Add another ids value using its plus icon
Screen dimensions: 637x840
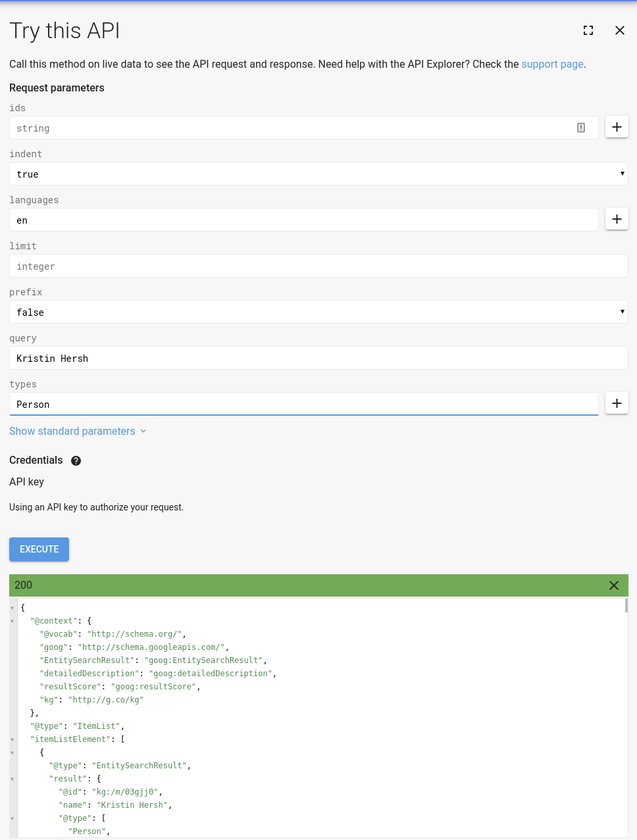click(617, 126)
